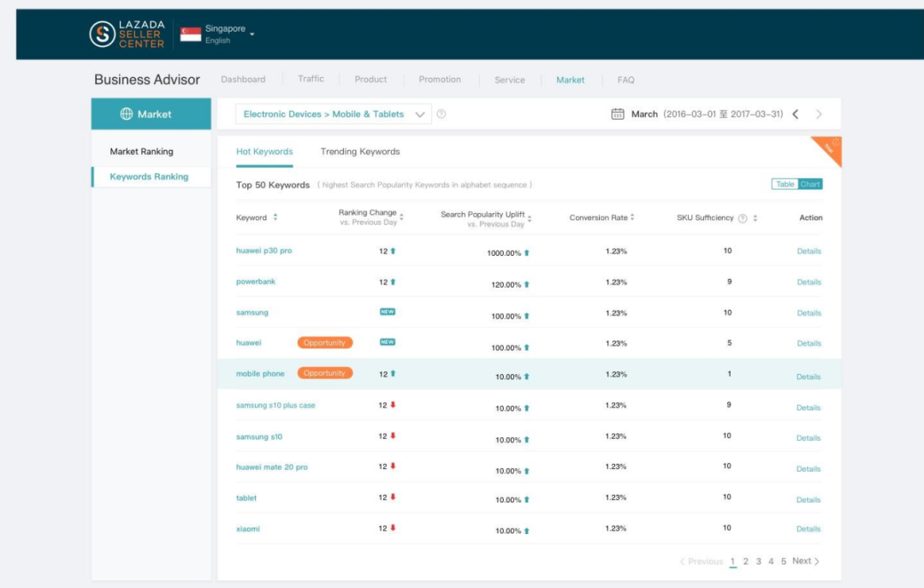The image size is (924, 588).
Task: Click the orange Trial corner ribbon
Action: pyautogui.click(x=830, y=148)
